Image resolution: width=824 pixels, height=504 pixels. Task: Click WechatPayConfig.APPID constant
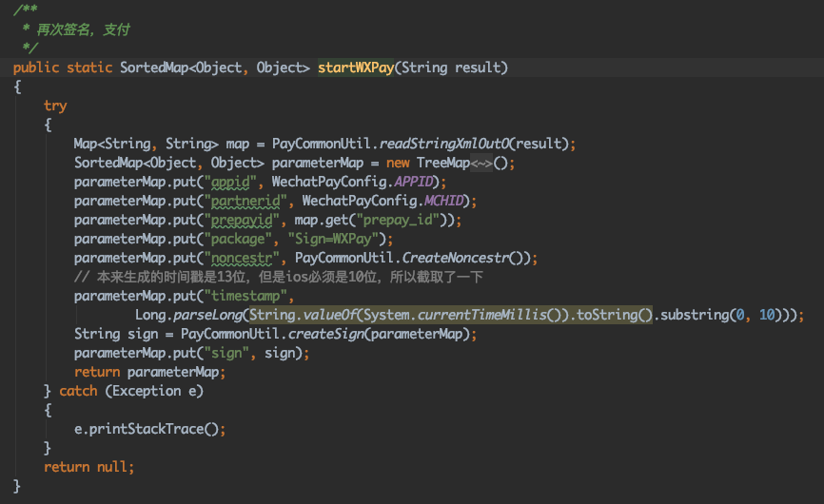353,182
